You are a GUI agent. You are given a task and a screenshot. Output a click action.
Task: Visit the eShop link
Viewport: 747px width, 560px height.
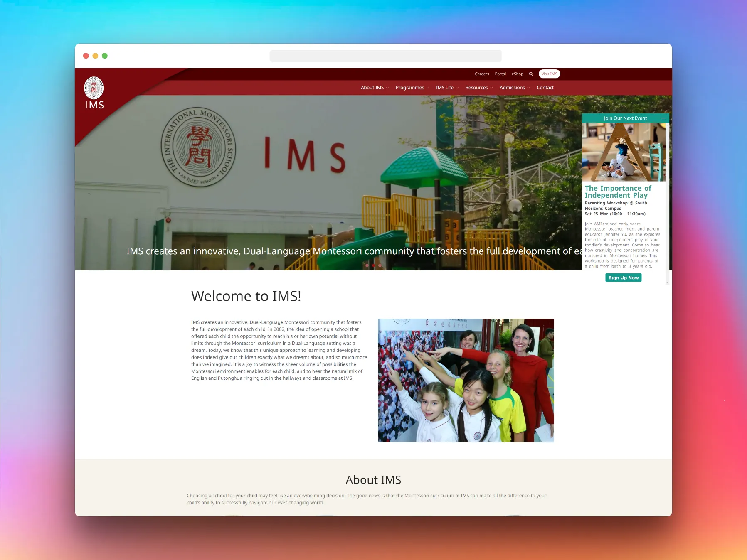pyautogui.click(x=517, y=74)
